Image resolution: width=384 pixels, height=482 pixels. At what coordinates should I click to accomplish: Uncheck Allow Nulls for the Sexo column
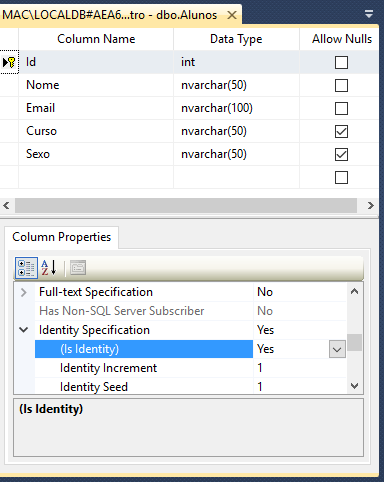pos(341,154)
